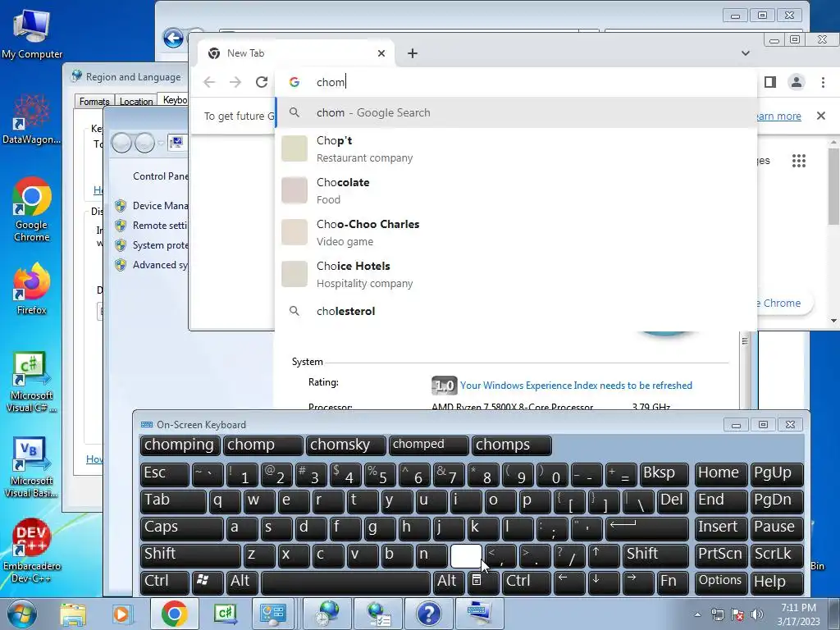The width and height of the screenshot is (840, 630).
Task: Dismiss the Chrome info bar
Action: [x=820, y=116]
